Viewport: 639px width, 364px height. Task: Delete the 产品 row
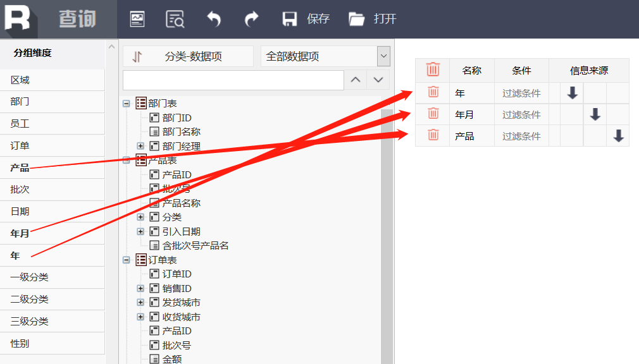click(x=433, y=135)
